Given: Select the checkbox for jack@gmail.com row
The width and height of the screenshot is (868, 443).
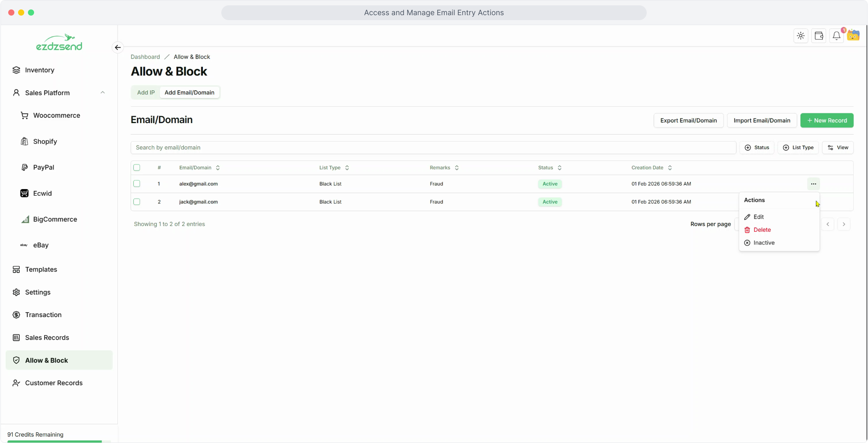Looking at the screenshot, I should 137,202.
